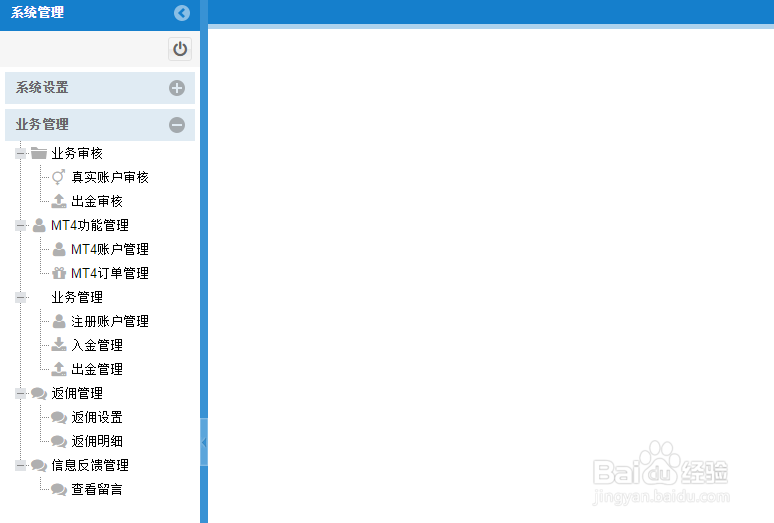Select the 业务审核 tree item
The image size is (774, 523).
click(77, 153)
